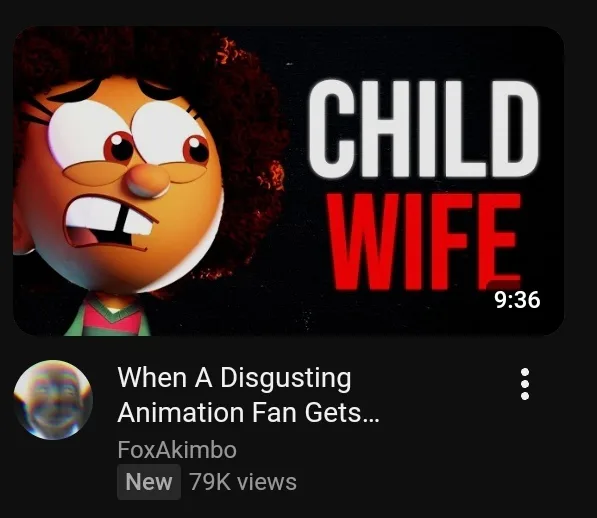The height and width of the screenshot is (518, 597).
Task: Click the 'Animation Fan Gets…' title line
Action: 248,413
